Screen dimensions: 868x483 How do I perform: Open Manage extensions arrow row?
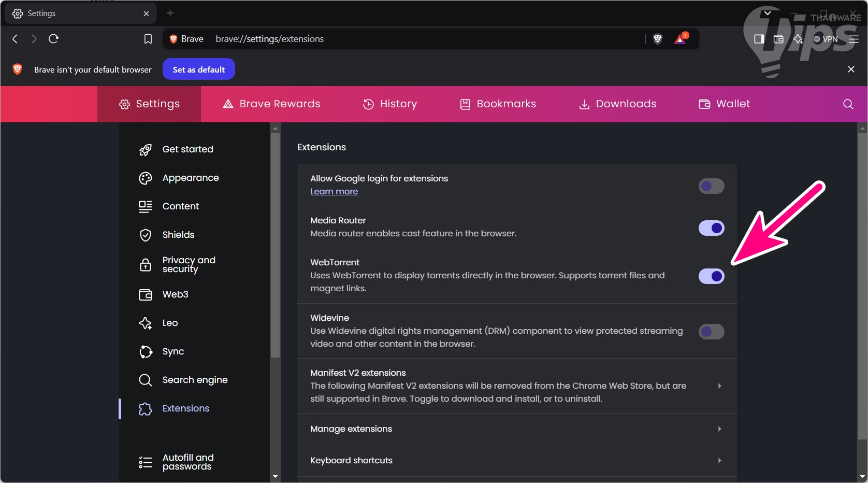(719, 429)
